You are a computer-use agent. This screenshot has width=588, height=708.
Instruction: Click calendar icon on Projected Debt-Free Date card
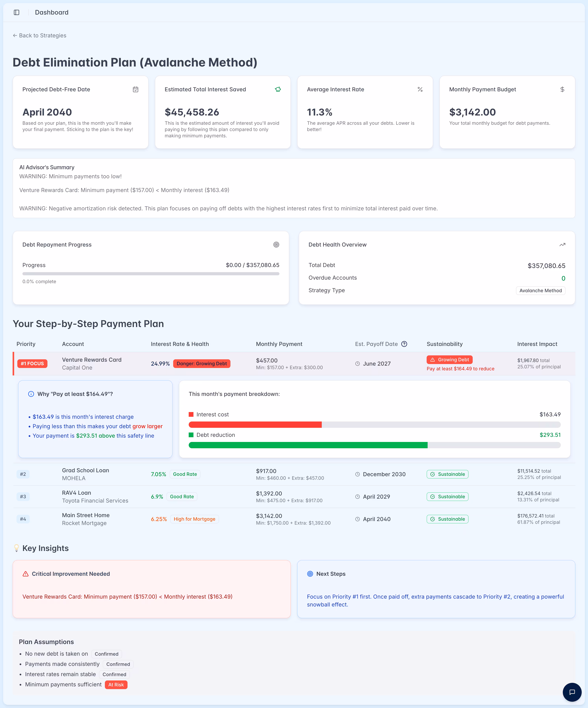click(136, 89)
